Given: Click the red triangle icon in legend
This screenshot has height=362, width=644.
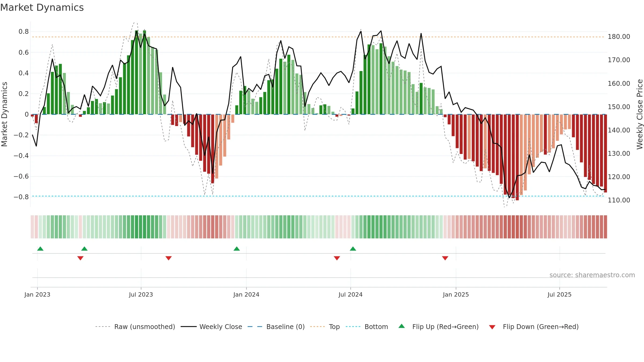Looking at the screenshot, I should [x=492, y=327].
